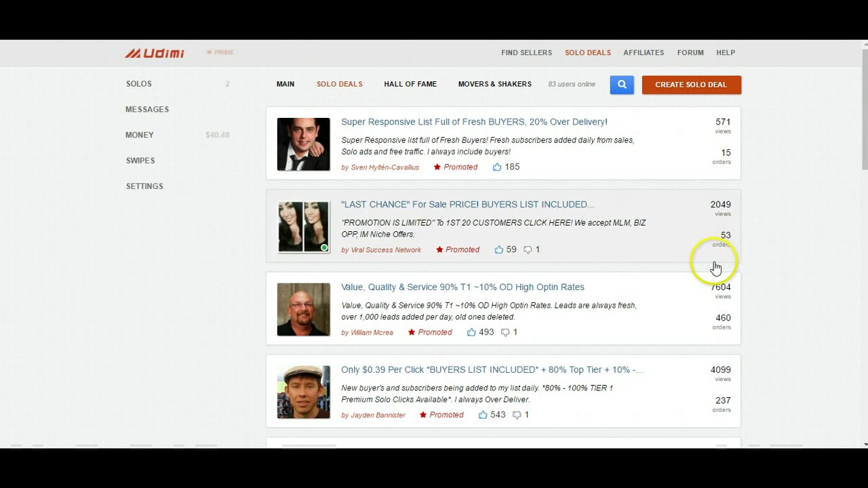Click Create Solo Deal button

tap(691, 85)
